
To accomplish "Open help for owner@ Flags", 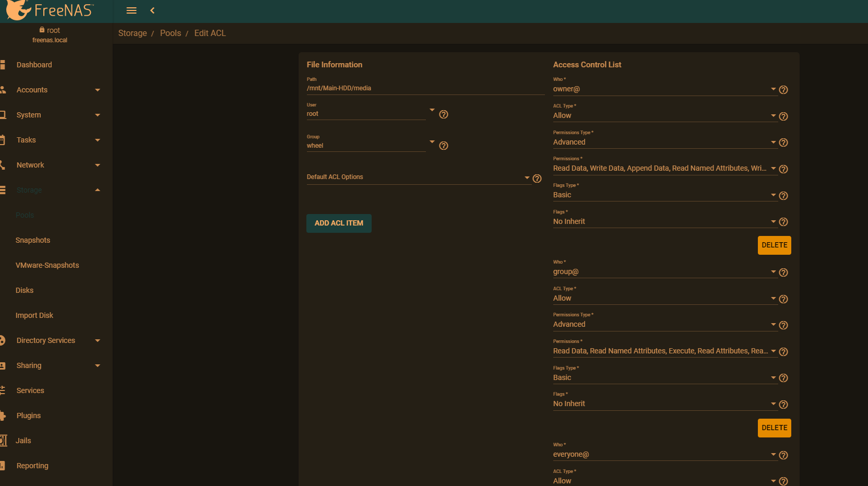I will [x=783, y=222].
